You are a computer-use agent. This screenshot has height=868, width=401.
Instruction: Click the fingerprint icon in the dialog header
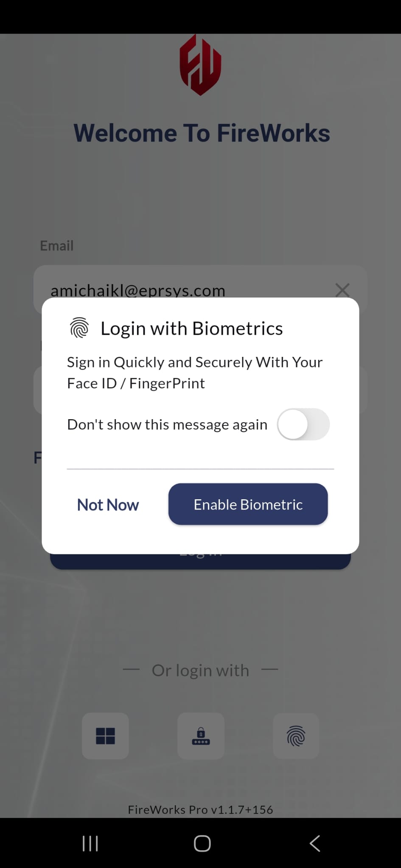[79, 328]
